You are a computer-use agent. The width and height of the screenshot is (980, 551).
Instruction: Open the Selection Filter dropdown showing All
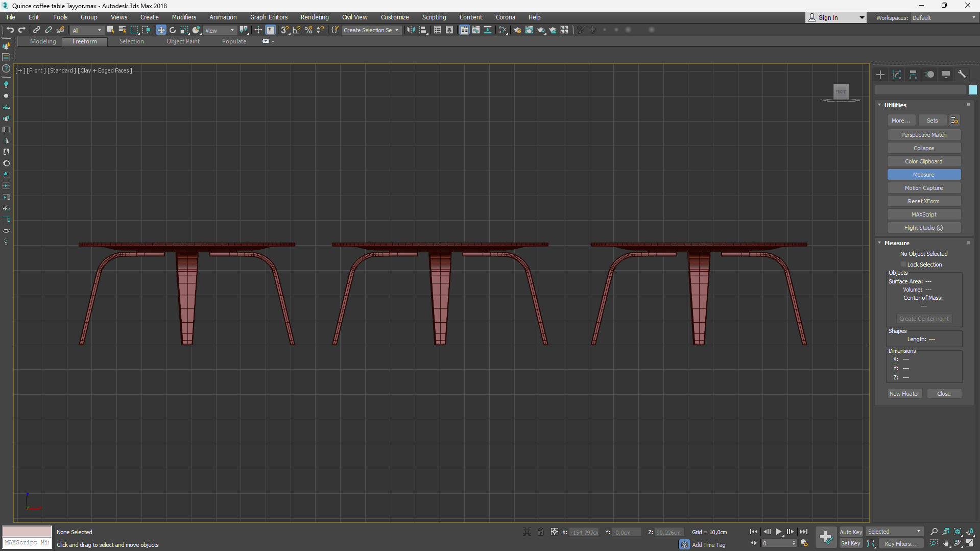click(87, 30)
